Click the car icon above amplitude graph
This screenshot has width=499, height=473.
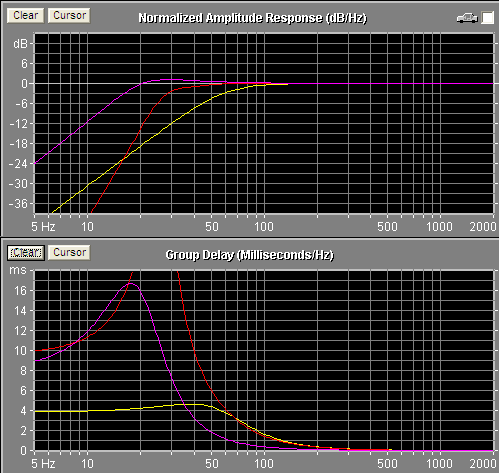click(x=467, y=18)
